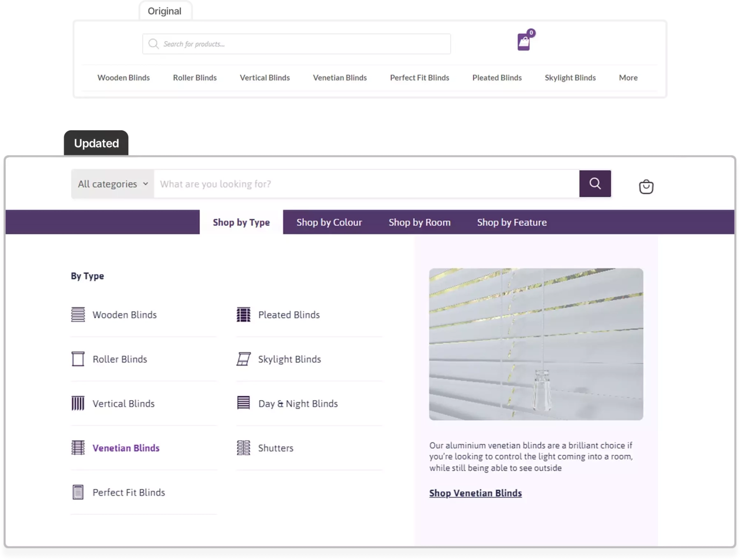Image resolution: width=740 pixels, height=560 pixels.
Task: Click the Skylight Blinds icon
Action: pyautogui.click(x=243, y=359)
